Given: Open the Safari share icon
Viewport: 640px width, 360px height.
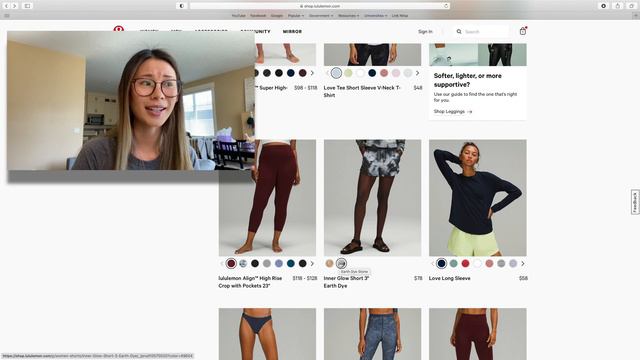Looking at the screenshot, I should pos(618,6).
